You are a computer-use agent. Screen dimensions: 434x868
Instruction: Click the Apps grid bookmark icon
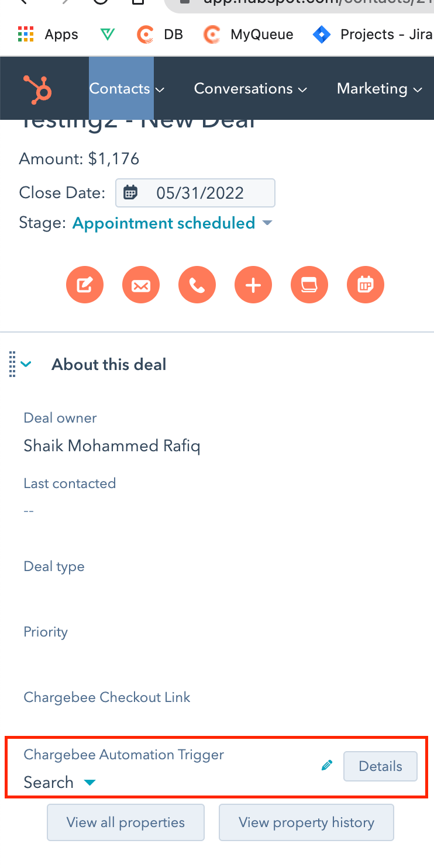coord(26,34)
